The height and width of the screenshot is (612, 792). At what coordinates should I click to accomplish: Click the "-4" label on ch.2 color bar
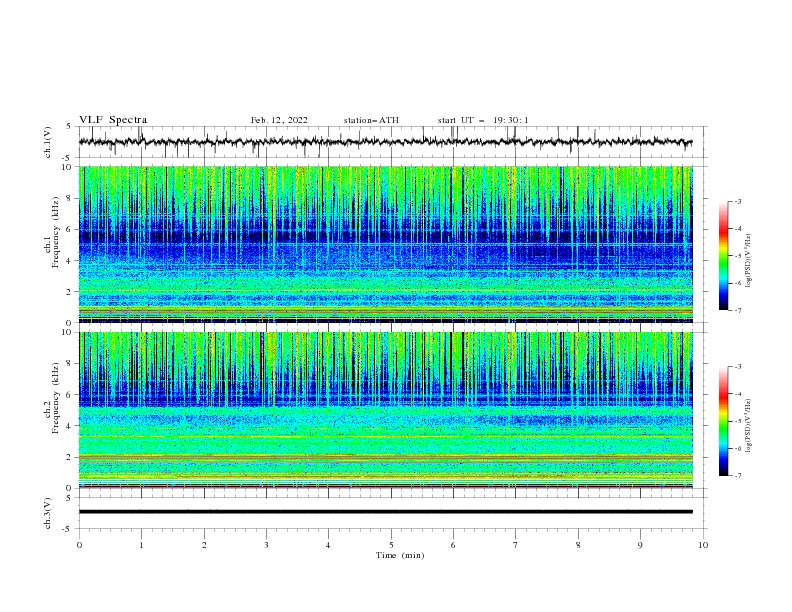(x=737, y=394)
